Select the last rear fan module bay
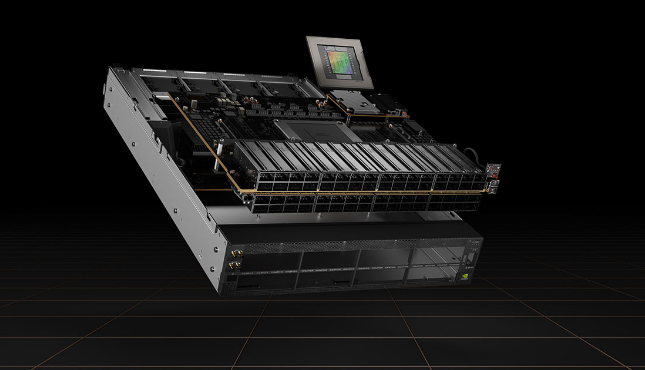 283,89
